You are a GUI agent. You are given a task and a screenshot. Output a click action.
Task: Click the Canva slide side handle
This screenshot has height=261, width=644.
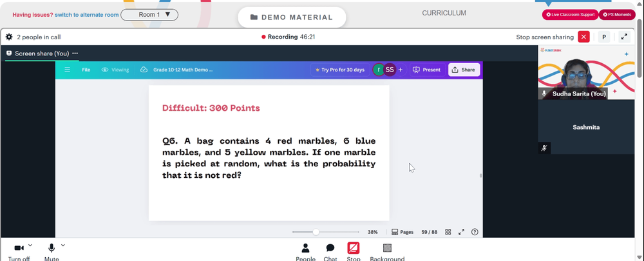pos(480,175)
